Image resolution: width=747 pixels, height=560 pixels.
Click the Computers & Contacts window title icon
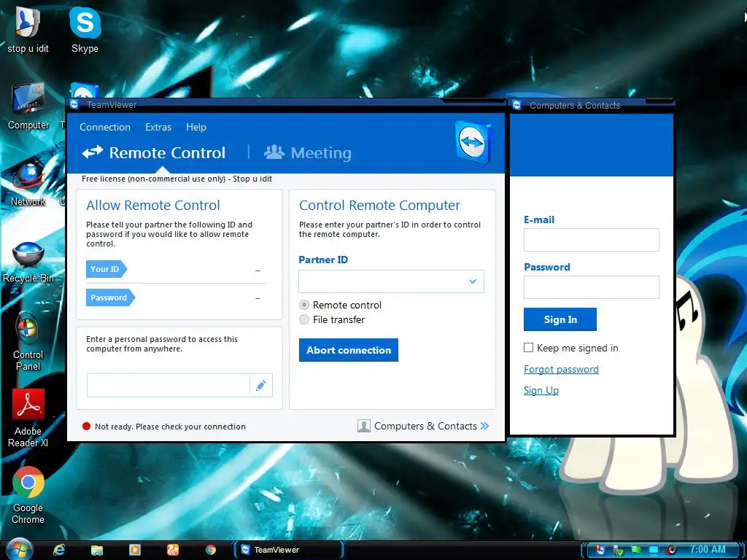click(517, 105)
